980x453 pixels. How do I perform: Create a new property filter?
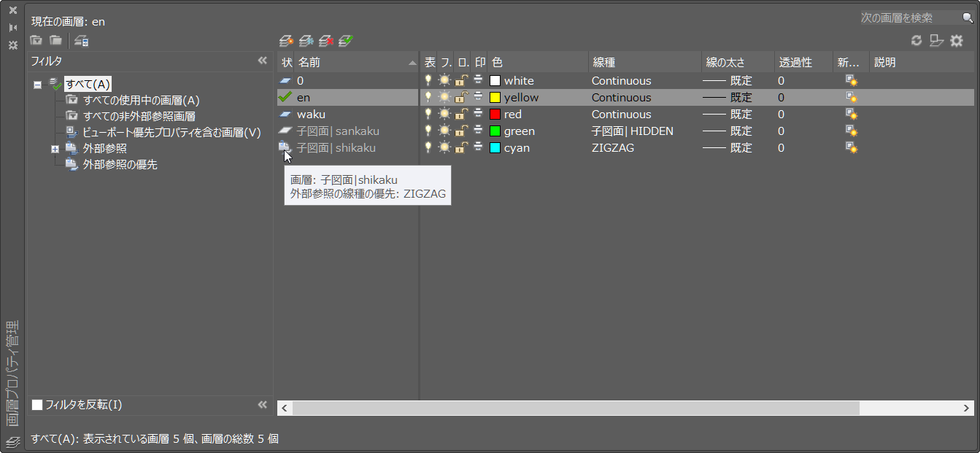pos(36,40)
